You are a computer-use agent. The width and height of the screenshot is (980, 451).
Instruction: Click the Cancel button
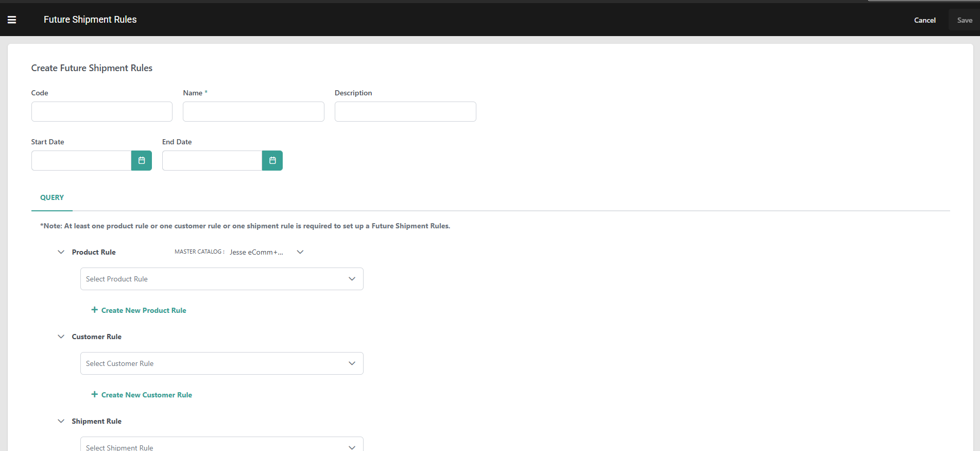point(925,20)
